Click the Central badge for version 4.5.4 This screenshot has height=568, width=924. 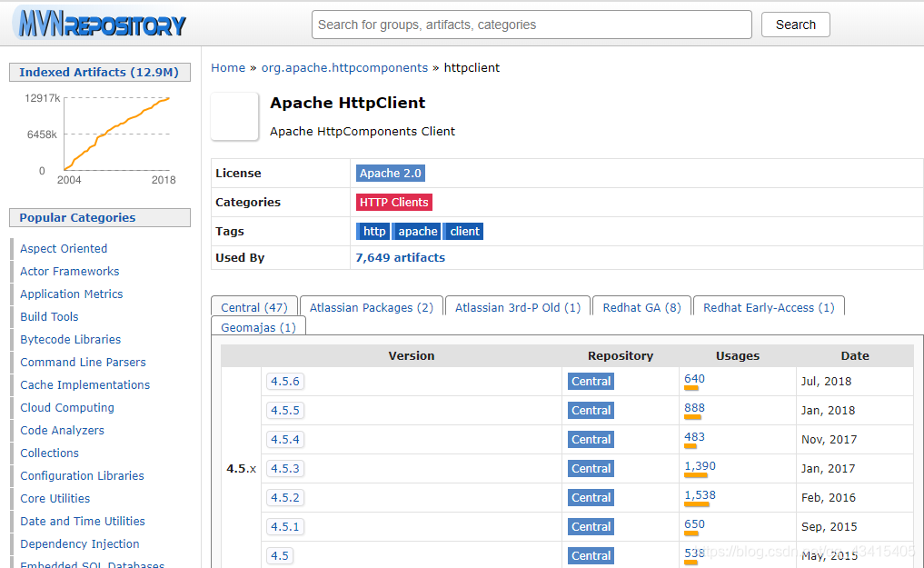click(591, 439)
